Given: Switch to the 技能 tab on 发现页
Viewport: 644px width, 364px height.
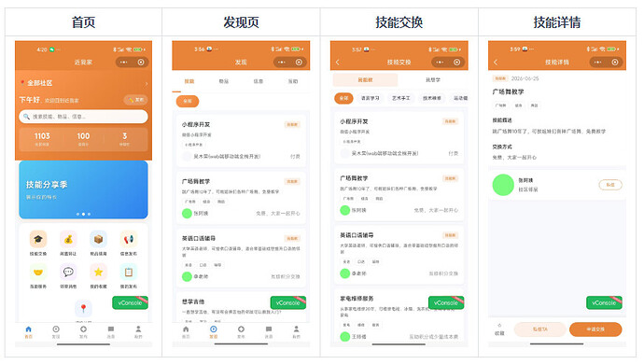Looking at the screenshot, I should 189,81.
